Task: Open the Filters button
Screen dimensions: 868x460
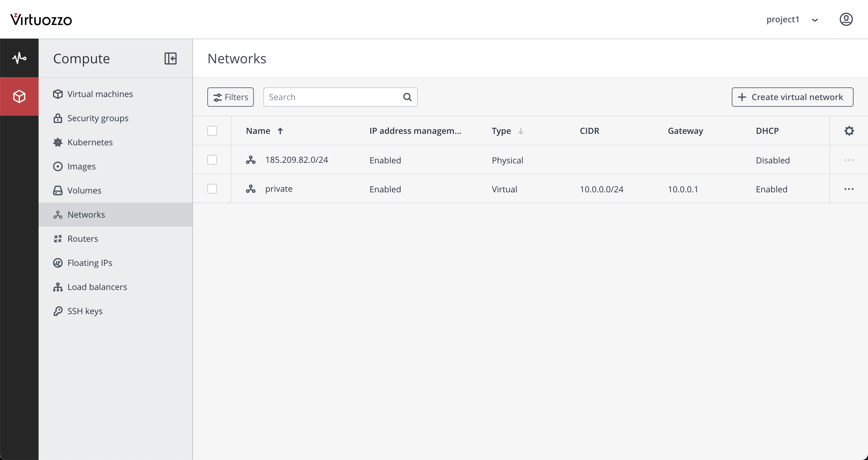Action: point(231,97)
